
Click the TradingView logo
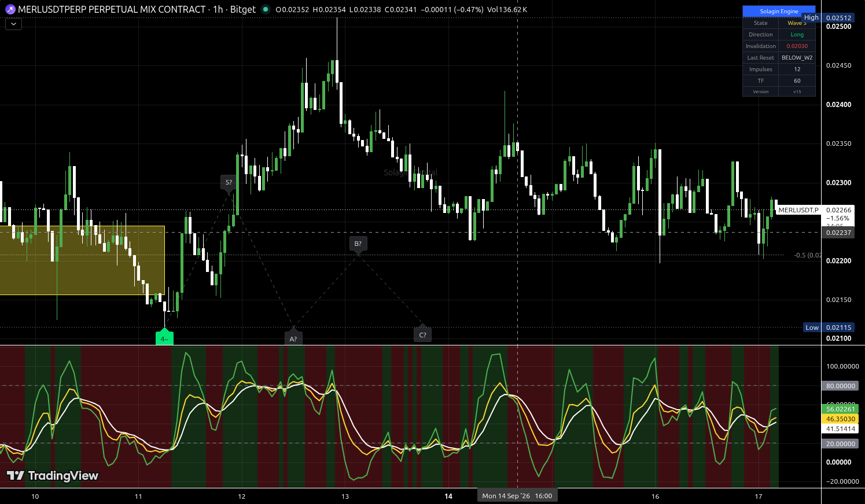pos(53,476)
